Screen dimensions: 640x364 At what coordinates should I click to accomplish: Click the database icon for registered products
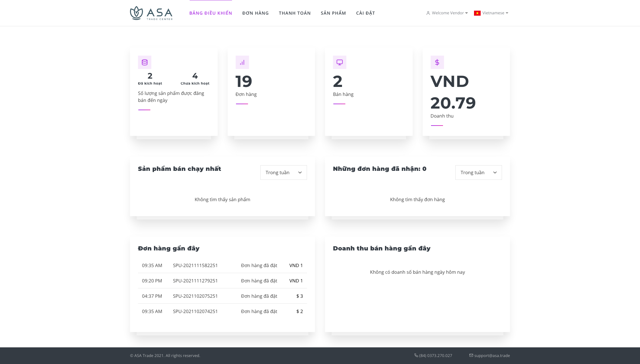145,62
